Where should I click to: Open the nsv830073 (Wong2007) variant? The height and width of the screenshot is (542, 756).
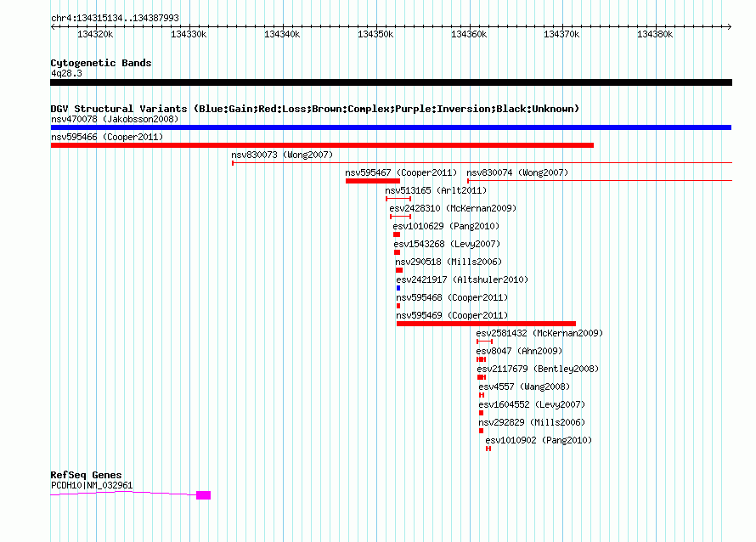282,155
